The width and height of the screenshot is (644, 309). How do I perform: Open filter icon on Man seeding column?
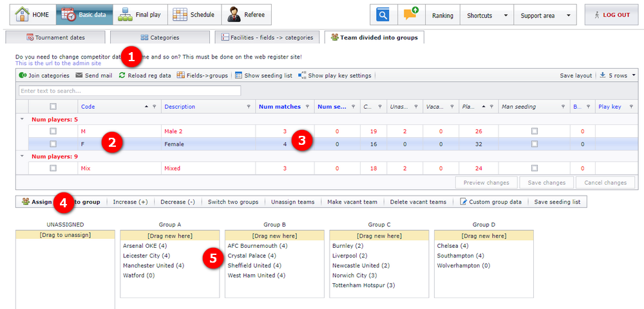click(x=564, y=107)
